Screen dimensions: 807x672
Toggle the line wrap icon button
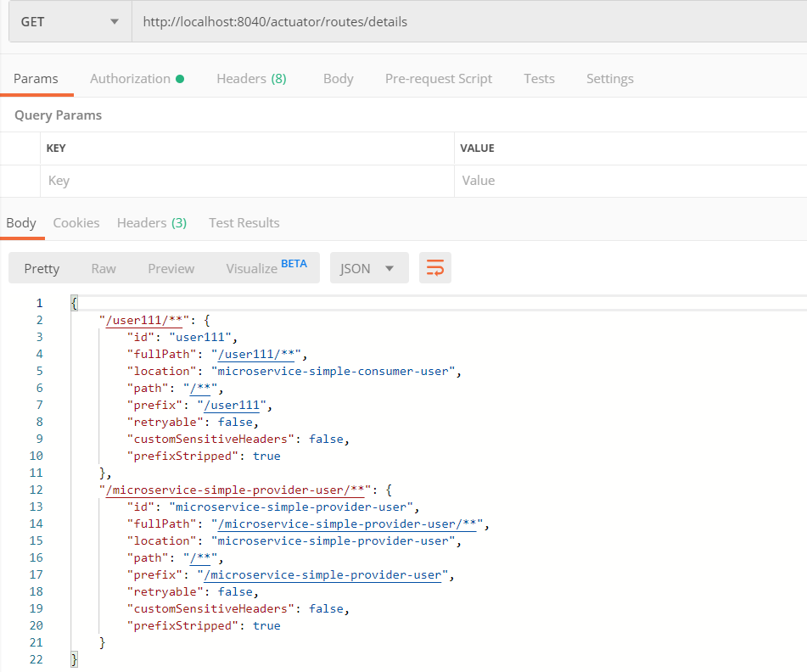434,267
